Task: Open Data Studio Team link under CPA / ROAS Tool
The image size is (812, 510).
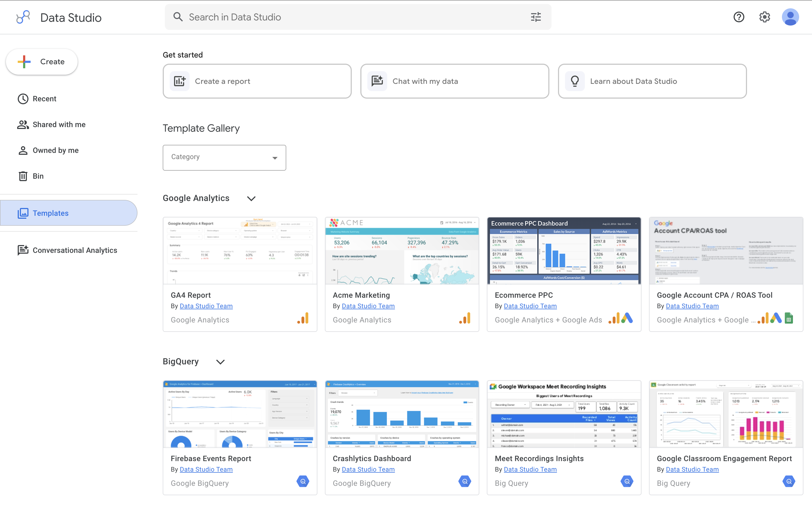Action: [x=692, y=306]
